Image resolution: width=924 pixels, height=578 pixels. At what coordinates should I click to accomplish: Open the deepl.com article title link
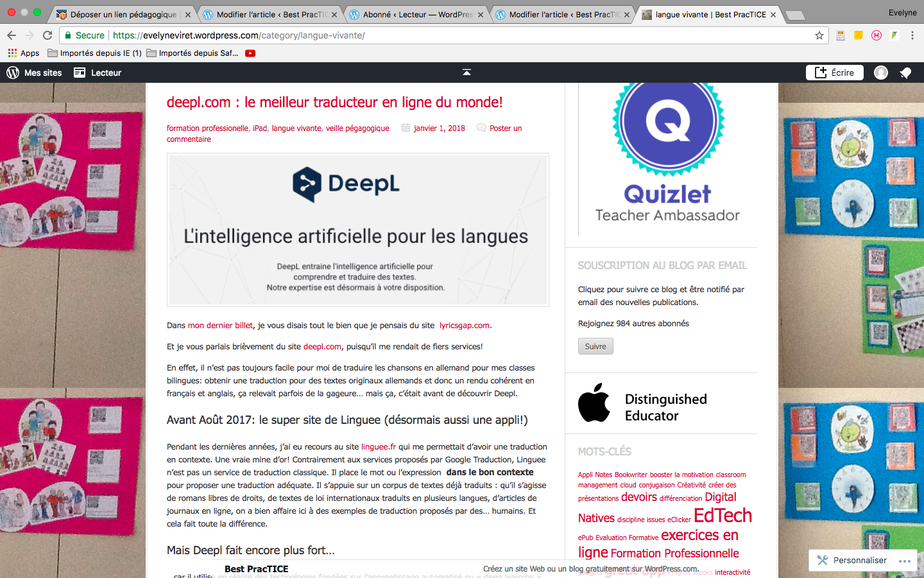point(334,102)
